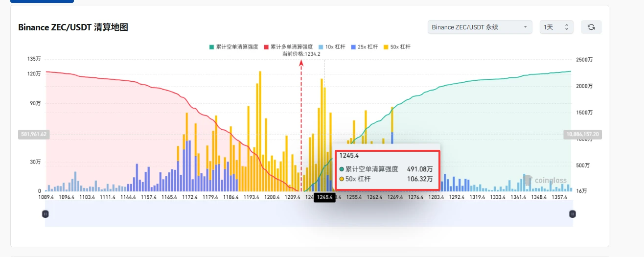Viewport: 644px width, 257px height.
Task: Click the right pause-style range handle
Action: tap(573, 214)
